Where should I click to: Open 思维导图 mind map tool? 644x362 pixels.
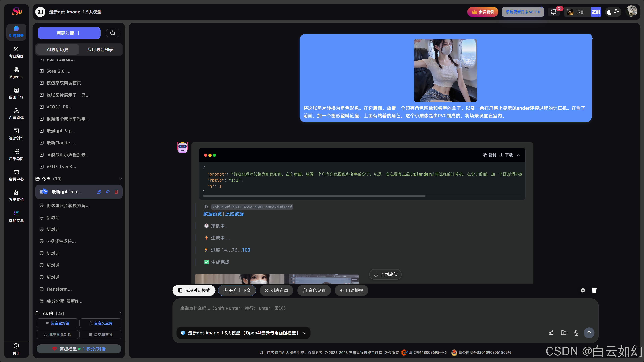click(x=16, y=155)
